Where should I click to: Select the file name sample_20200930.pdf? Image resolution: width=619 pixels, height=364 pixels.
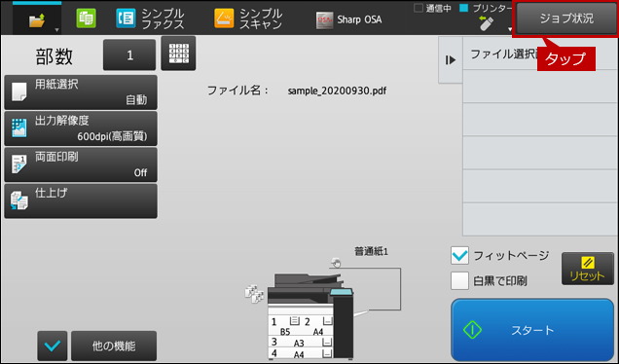pyautogui.click(x=337, y=91)
